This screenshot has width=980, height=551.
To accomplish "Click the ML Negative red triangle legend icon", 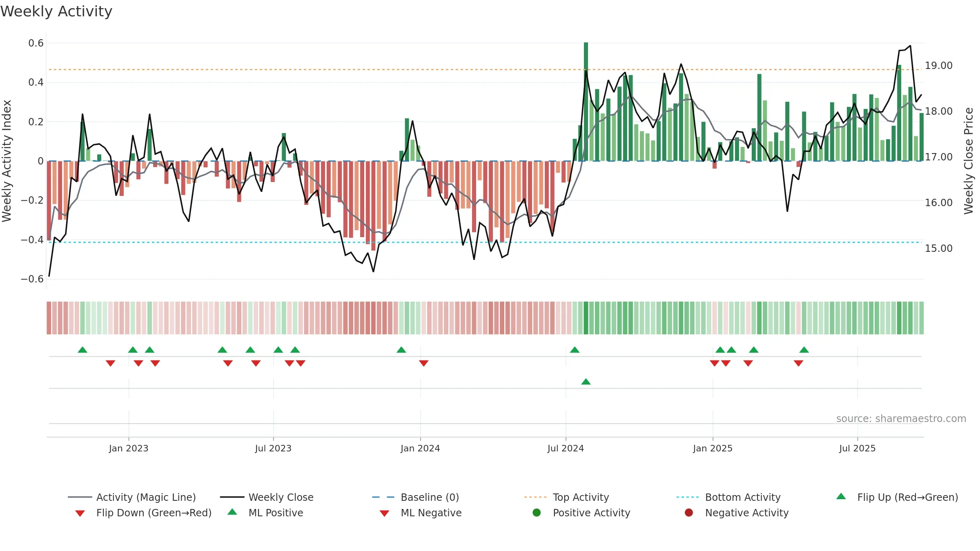I will [385, 513].
